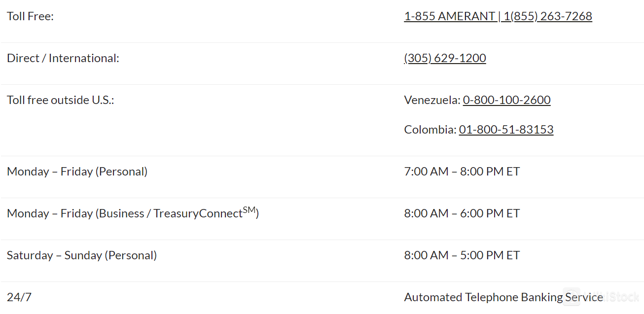The height and width of the screenshot is (314, 644).
Task: Click the 'Colombia:' country label
Action: pos(430,130)
